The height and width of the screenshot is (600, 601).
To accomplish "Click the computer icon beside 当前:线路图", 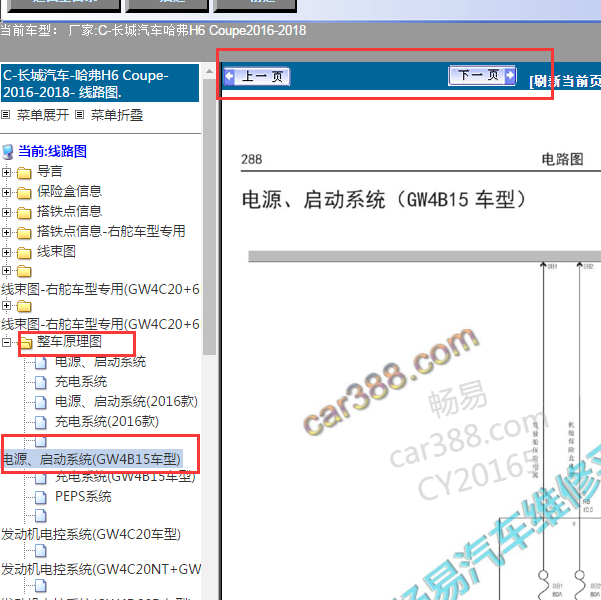I will point(8,152).
